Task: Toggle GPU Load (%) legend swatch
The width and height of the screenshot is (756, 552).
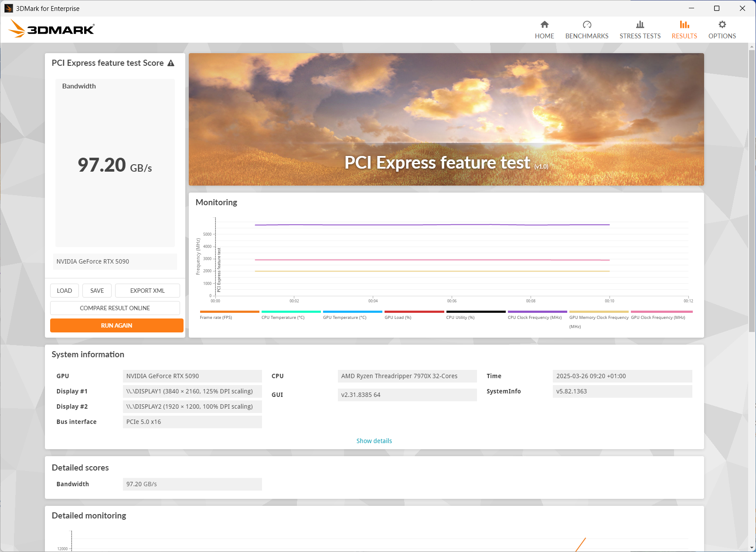Action: tap(414, 312)
